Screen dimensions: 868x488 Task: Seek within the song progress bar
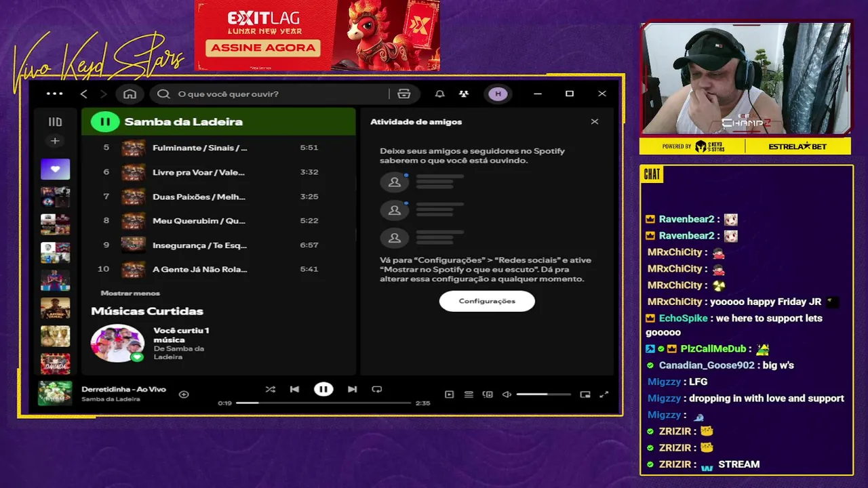pos(323,403)
